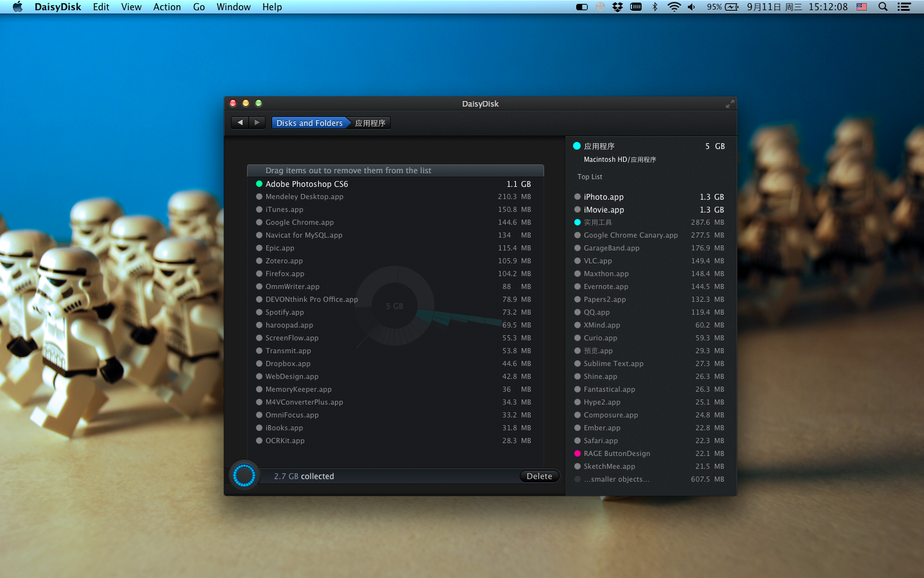Open the Edit menu

click(x=101, y=7)
